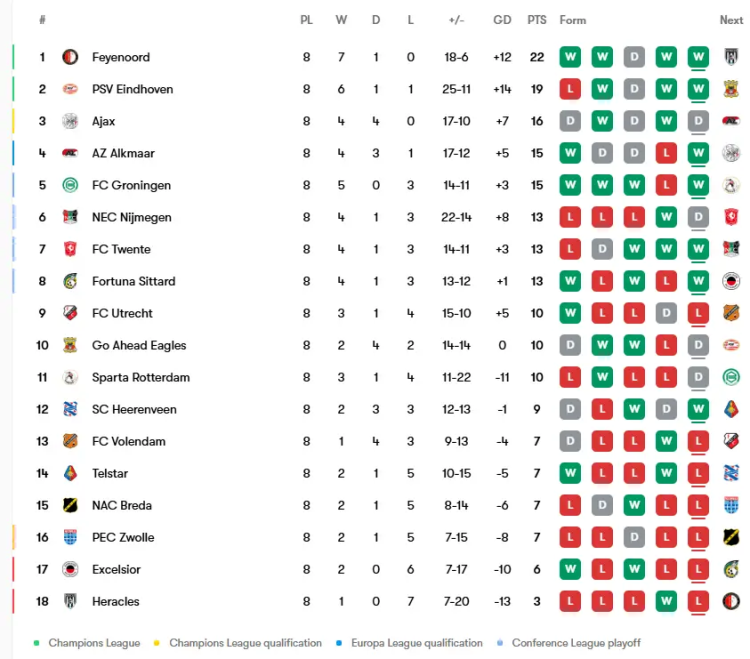Click the AZ Alkmaar crest icon
Image resolution: width=750 pixels, height=659 pixels.
pyautogui.click(x=70, y=153)
